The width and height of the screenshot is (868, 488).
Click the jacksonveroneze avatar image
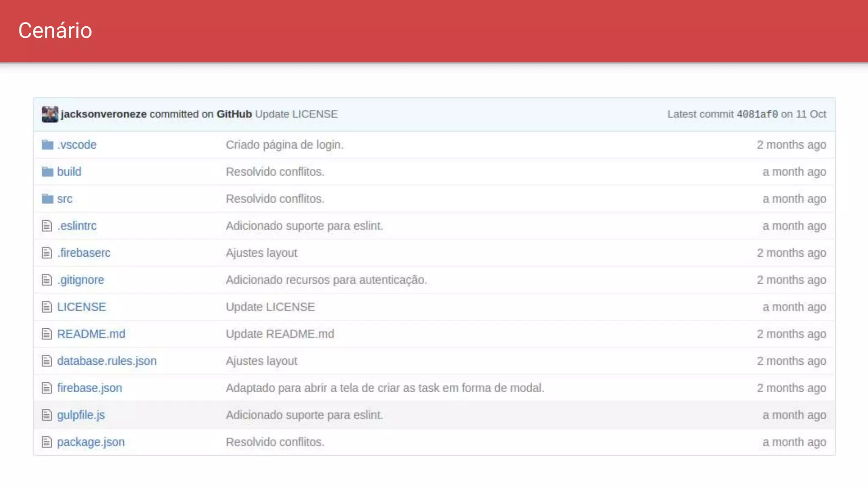[x=50, y=114]
